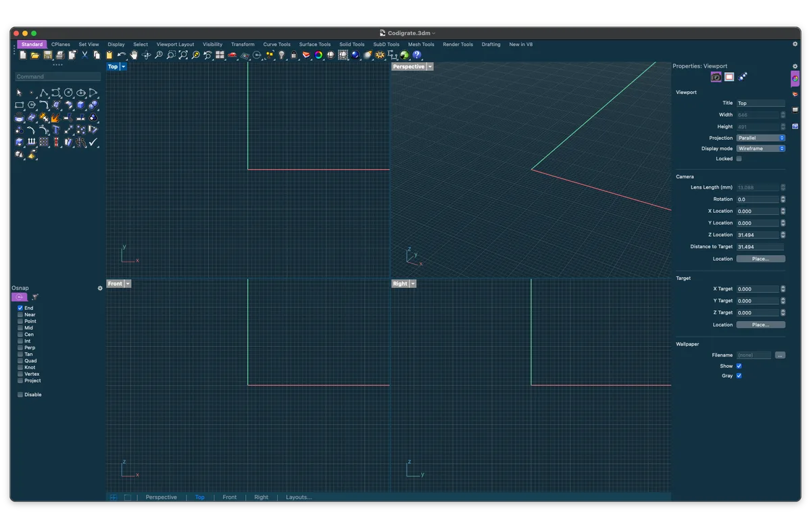Click the Undo arrow icon

tap(122, 55)
